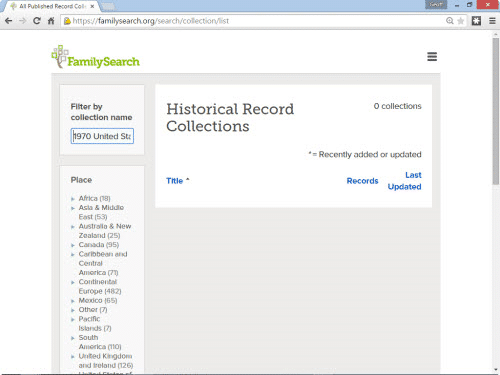Filter by Continental Europe (482)
Screen dimensions: 500x375
100,286
